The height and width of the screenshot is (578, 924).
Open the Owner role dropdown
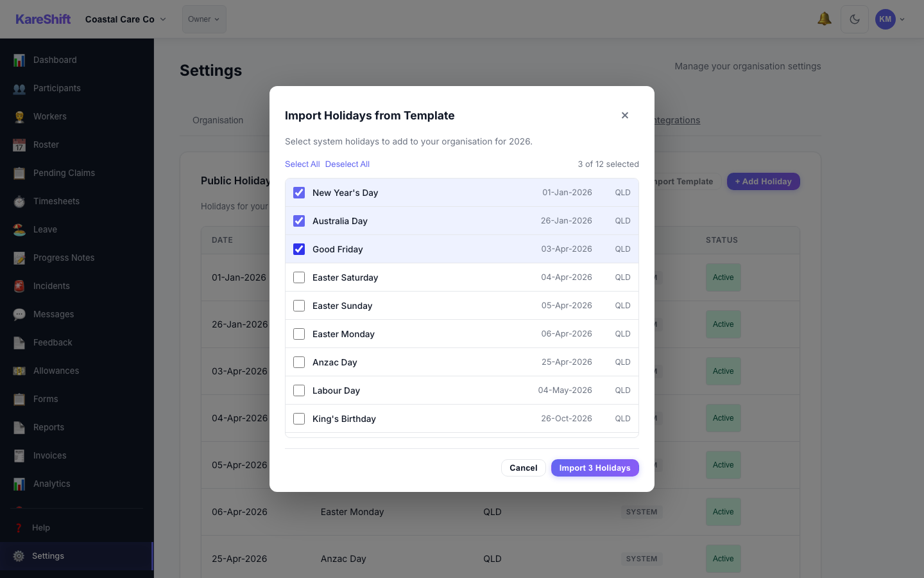[204, 19]
